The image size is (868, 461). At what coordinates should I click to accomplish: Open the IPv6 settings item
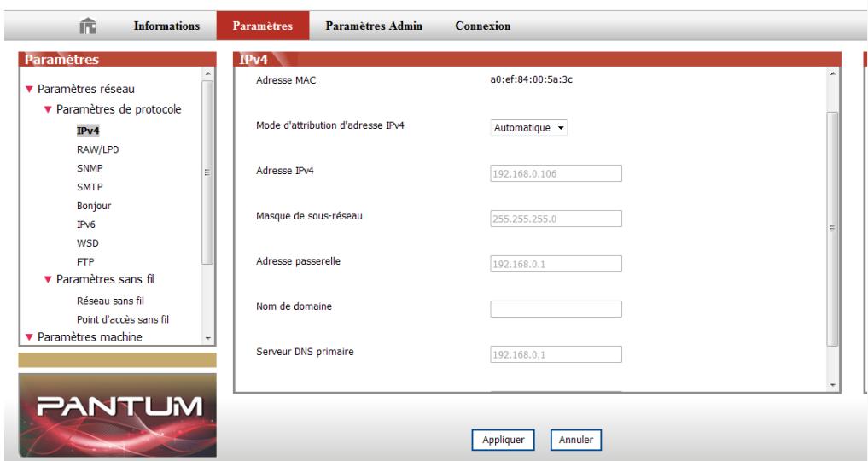pyautogui.click(x=87, y=225)
